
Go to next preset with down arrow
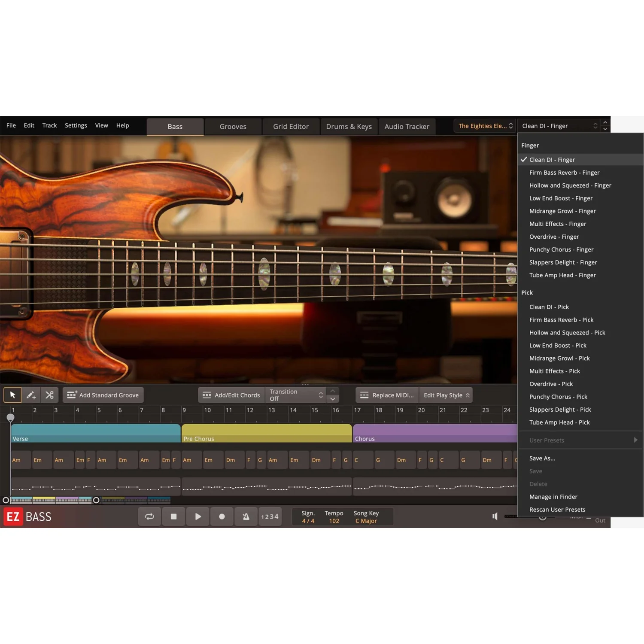[605, 129]
